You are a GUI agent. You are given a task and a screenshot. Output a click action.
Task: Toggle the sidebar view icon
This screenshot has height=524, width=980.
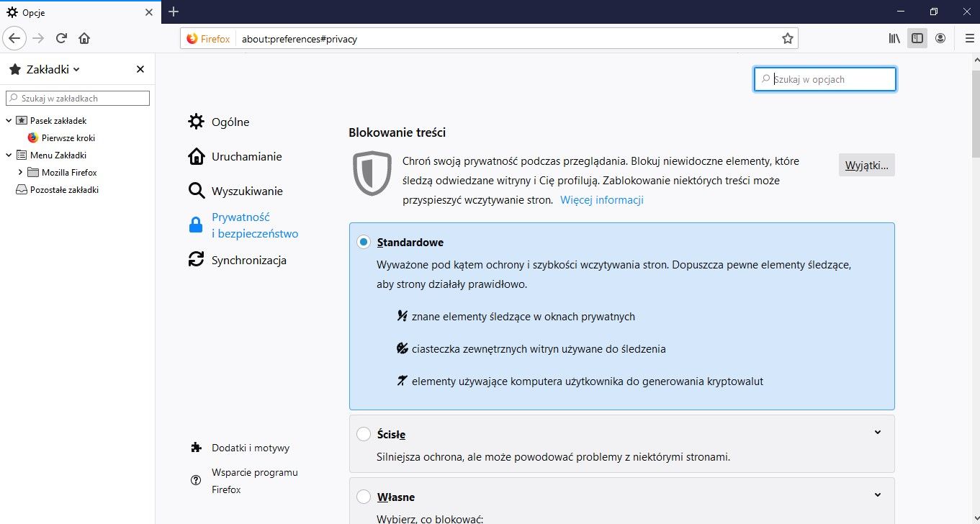(917, 38)
